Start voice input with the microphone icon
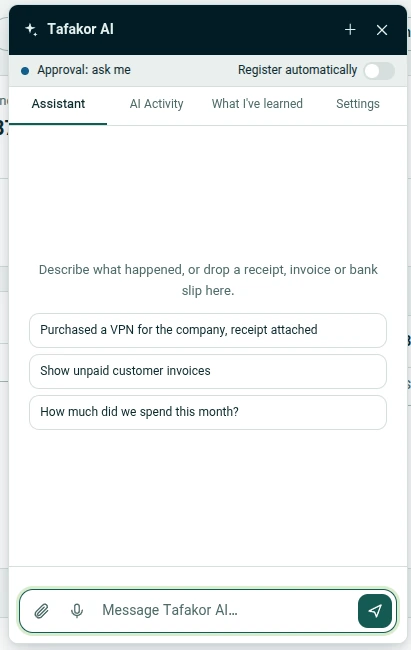 point(77,611)
